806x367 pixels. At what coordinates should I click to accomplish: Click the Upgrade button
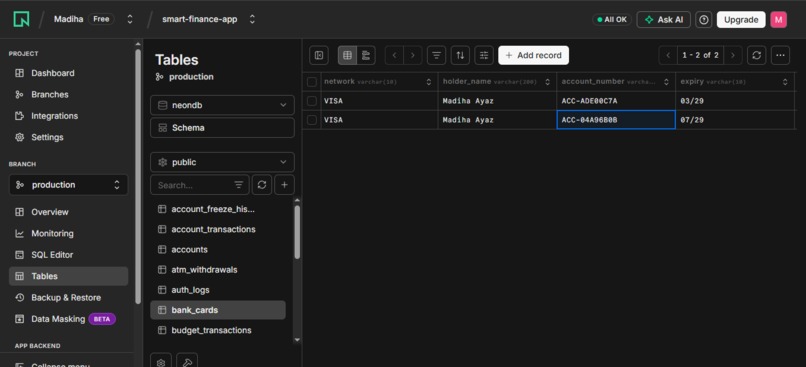click(741, 20)
